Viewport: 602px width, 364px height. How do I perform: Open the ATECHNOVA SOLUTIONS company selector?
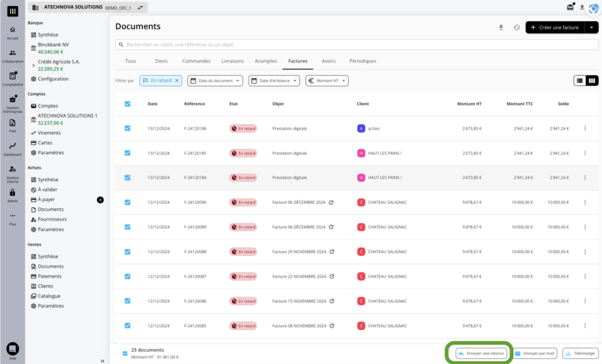point(88,7)
